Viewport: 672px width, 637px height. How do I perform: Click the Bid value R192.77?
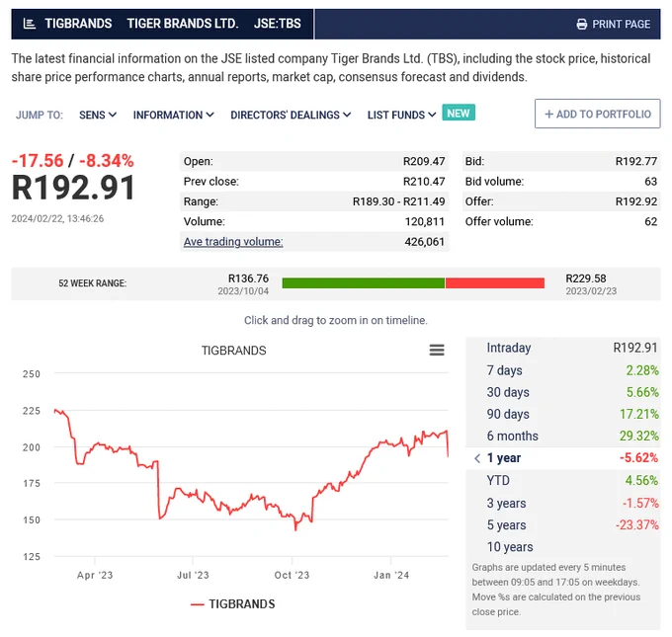pyautogui.click(x=636, y=162)
